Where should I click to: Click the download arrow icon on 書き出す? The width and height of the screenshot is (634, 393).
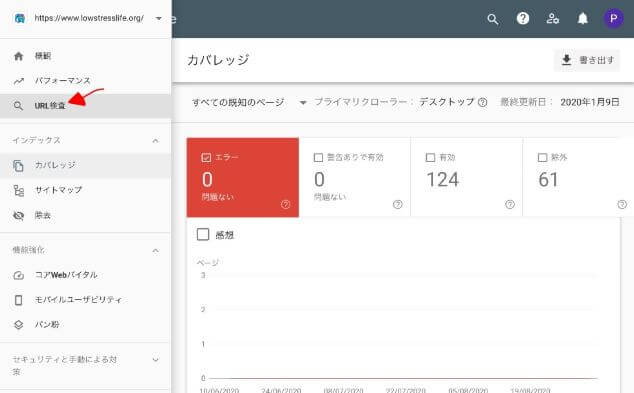566,60
